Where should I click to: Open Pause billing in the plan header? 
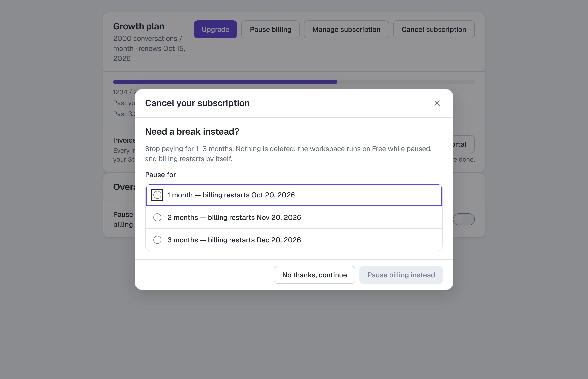271,29
